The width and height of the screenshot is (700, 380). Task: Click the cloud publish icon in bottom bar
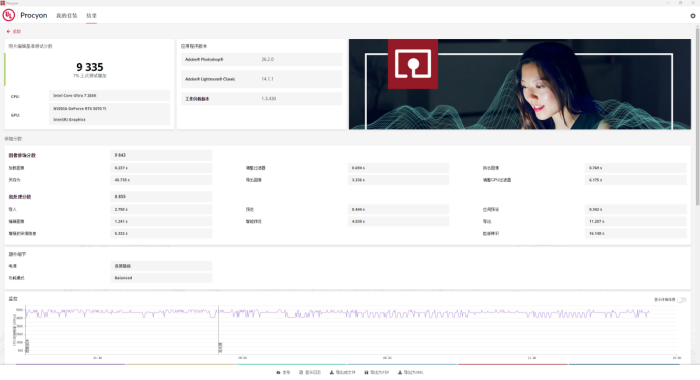pos(279,372)
